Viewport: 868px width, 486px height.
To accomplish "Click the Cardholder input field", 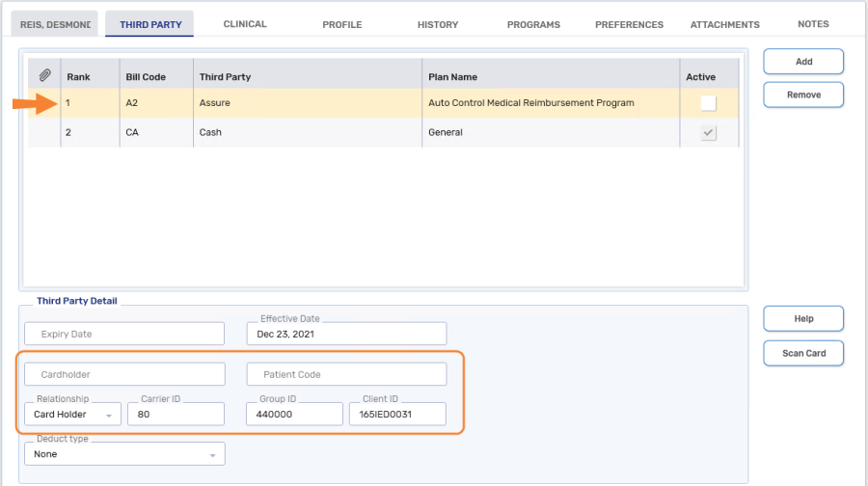I will pos(124,374).
